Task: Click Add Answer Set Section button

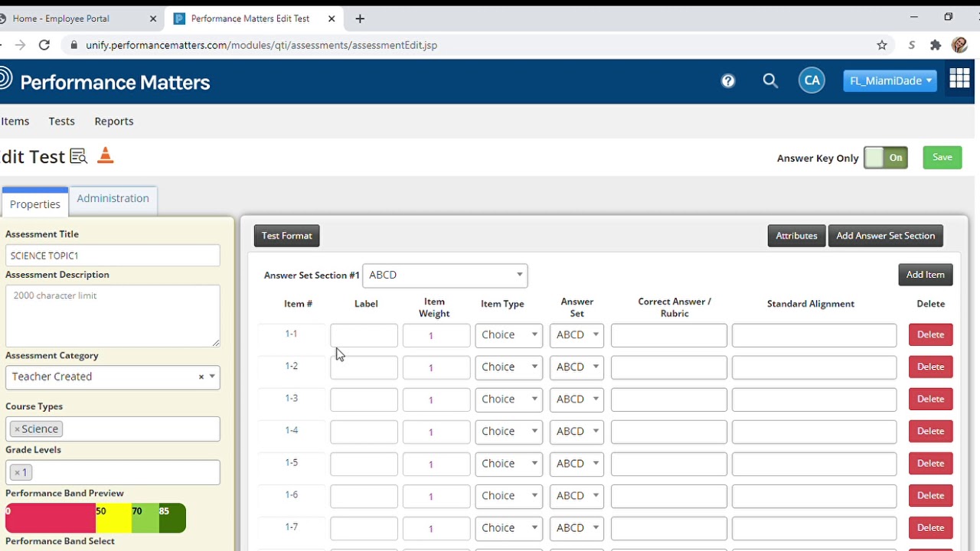Action: click(x=886, y=236)
